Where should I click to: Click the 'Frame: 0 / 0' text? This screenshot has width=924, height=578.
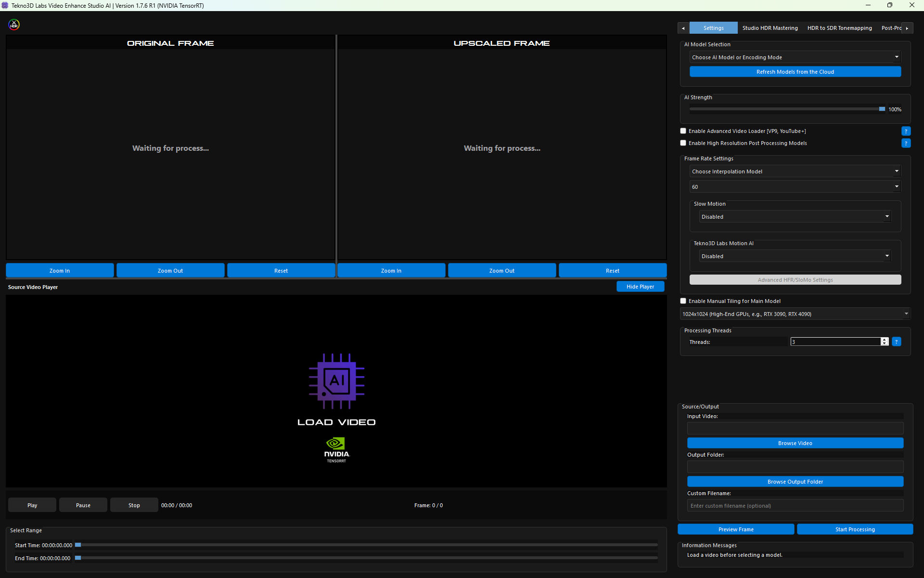pos(428,505)
